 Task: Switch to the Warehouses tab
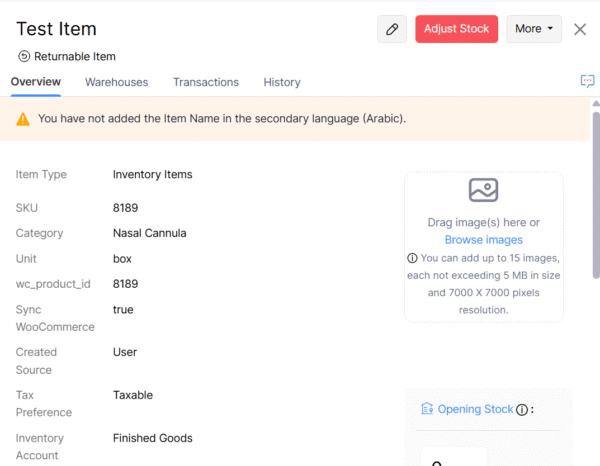click(116, 82)
